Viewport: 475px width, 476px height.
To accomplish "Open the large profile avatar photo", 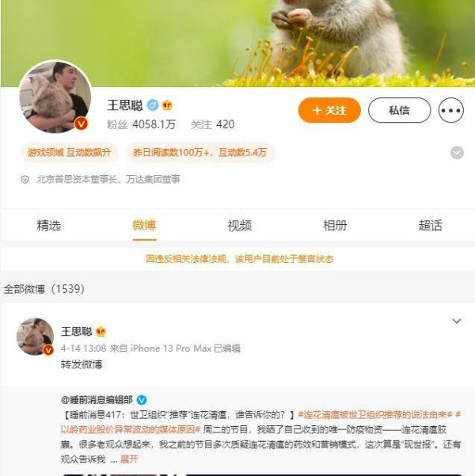I will (55, 97).
